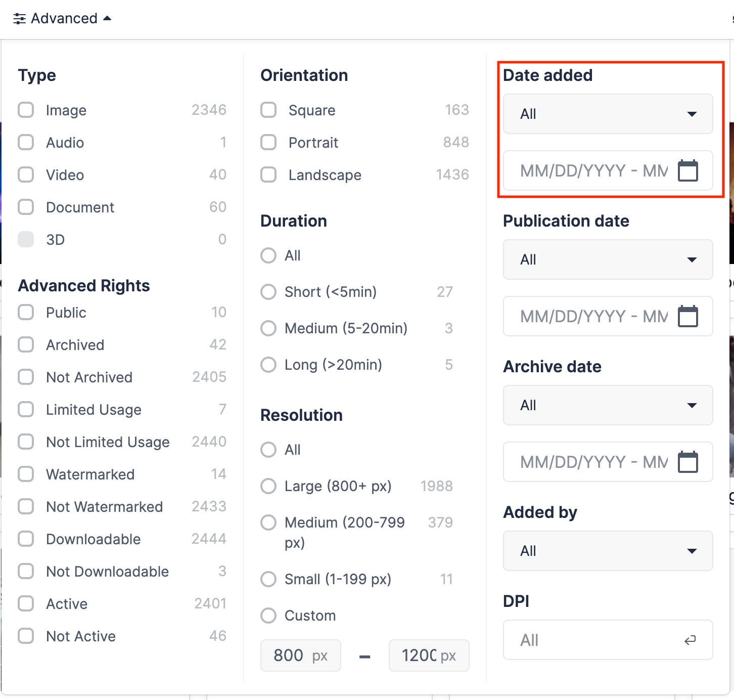Open the Archive date dropdown
This screenshot has height=700, width=734.
click(608, 405)
